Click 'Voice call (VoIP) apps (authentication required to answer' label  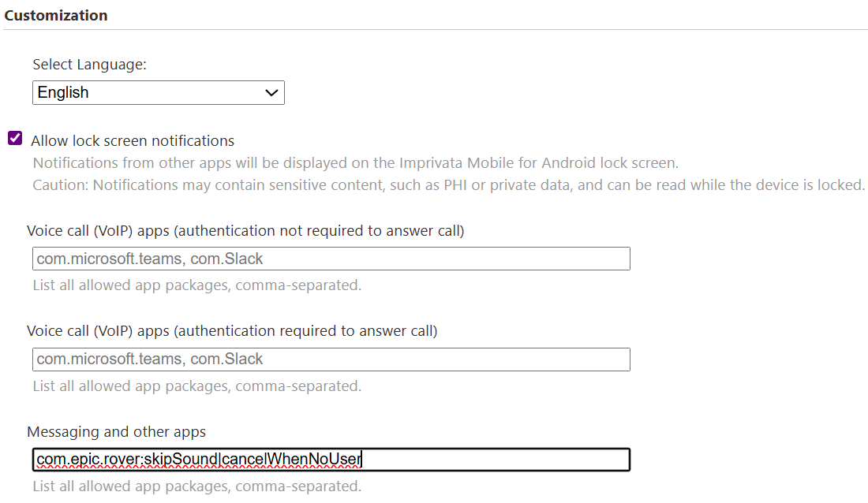(x=233, y=331)
